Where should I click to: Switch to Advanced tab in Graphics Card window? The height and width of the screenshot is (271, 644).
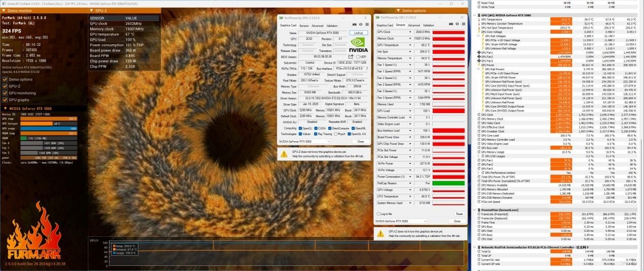tap(317, 25)
